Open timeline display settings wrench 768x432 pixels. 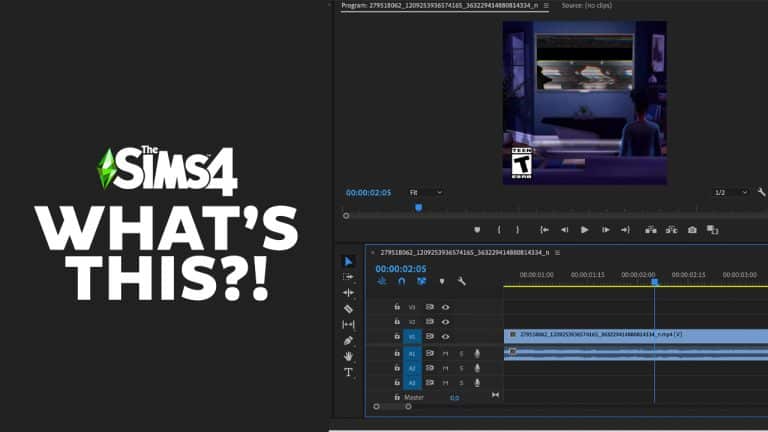pyautogui.click(x=461, y=281)
